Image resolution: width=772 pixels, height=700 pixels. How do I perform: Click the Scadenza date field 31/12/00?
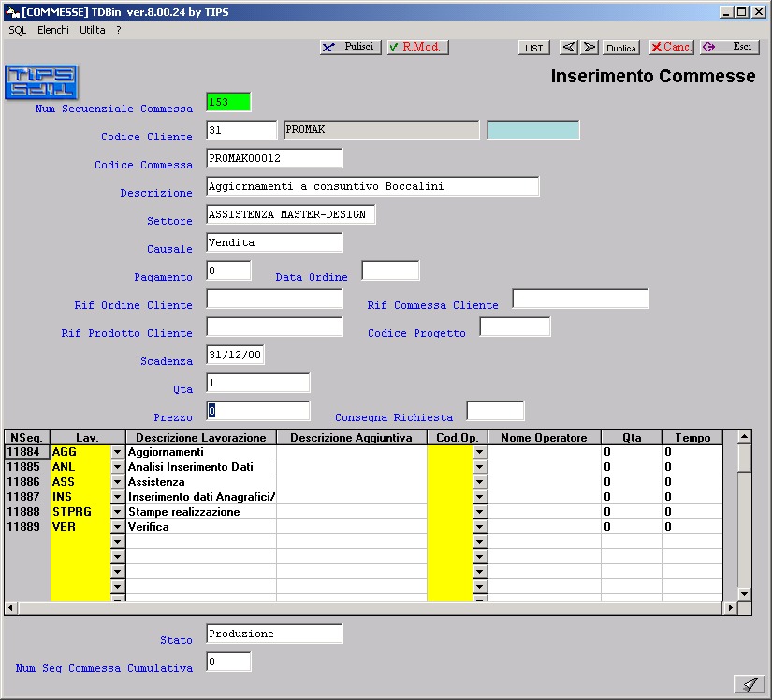235,355
